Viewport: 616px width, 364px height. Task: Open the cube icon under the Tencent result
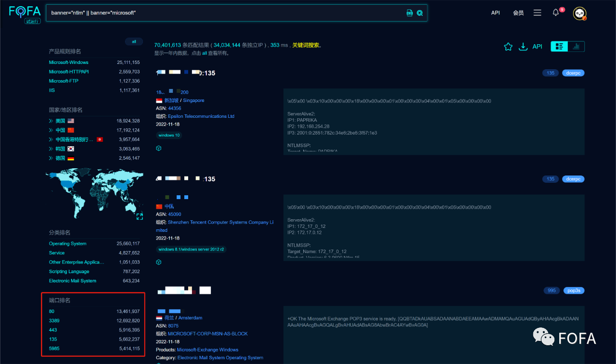159,262
